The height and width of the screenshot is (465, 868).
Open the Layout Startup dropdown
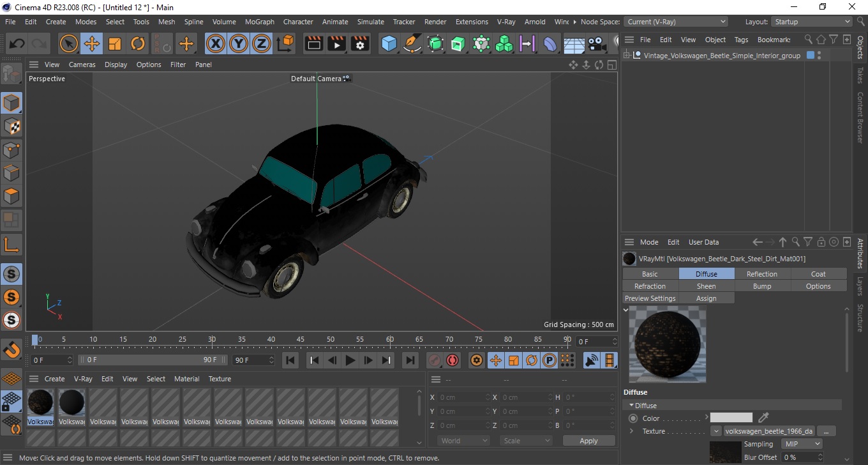coord(812,22)
